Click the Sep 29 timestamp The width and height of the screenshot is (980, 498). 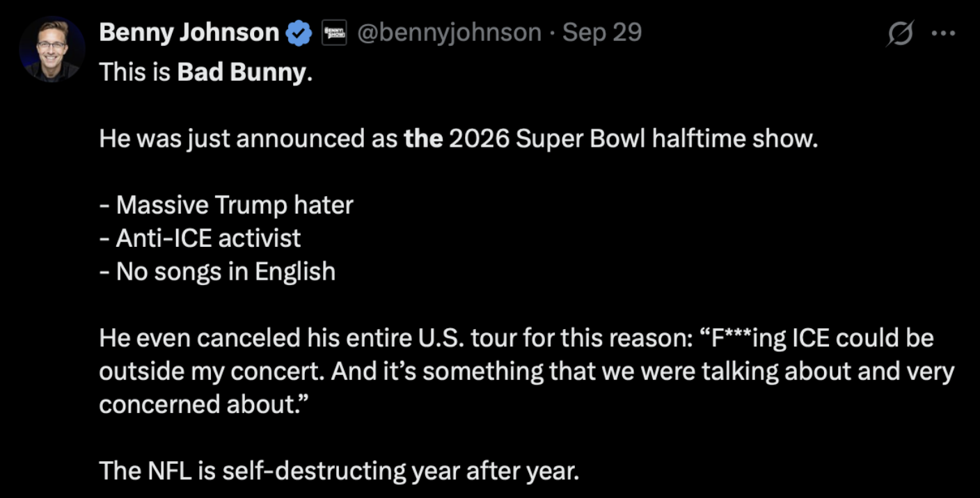(602, 33)
